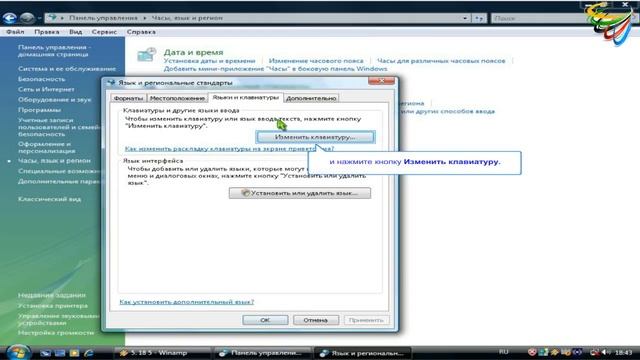Open the Вид menu
The width and height of the screenshot is (640, 360).
76,32
